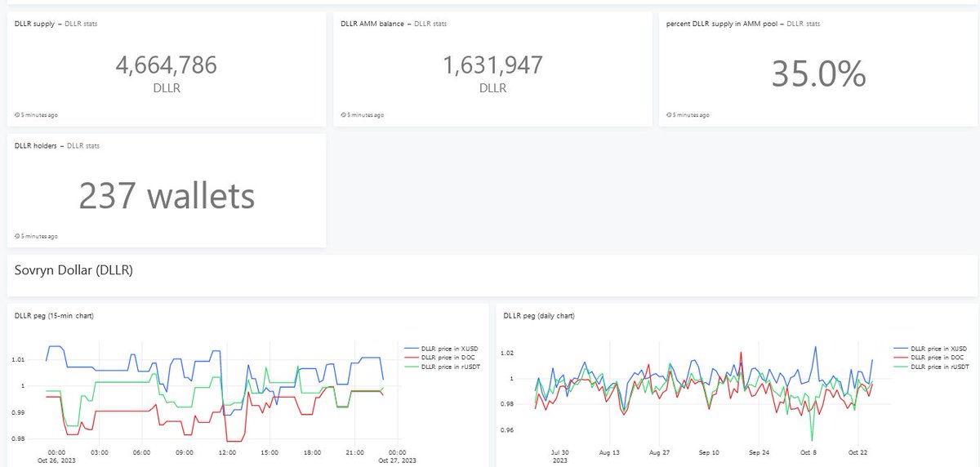Click the Oct 22 x-axis label
The image size is (980, 467).
(x=857, y=451)
